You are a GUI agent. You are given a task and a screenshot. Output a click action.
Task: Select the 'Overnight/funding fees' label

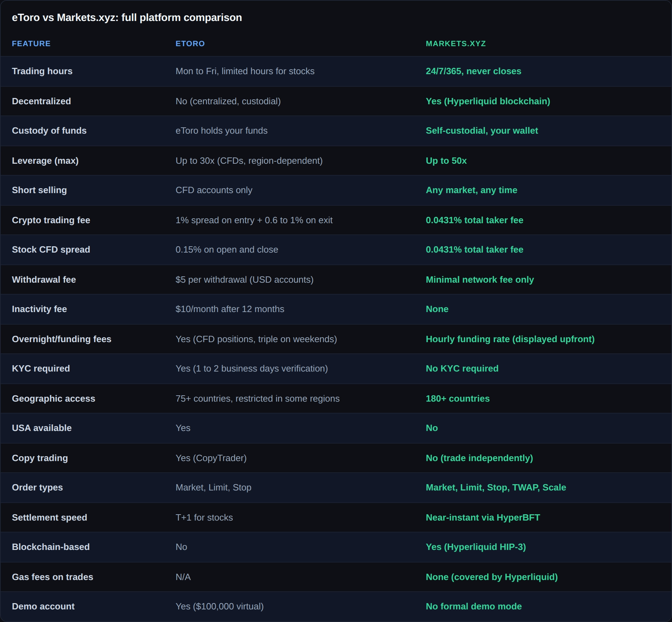tap(61, 339)
